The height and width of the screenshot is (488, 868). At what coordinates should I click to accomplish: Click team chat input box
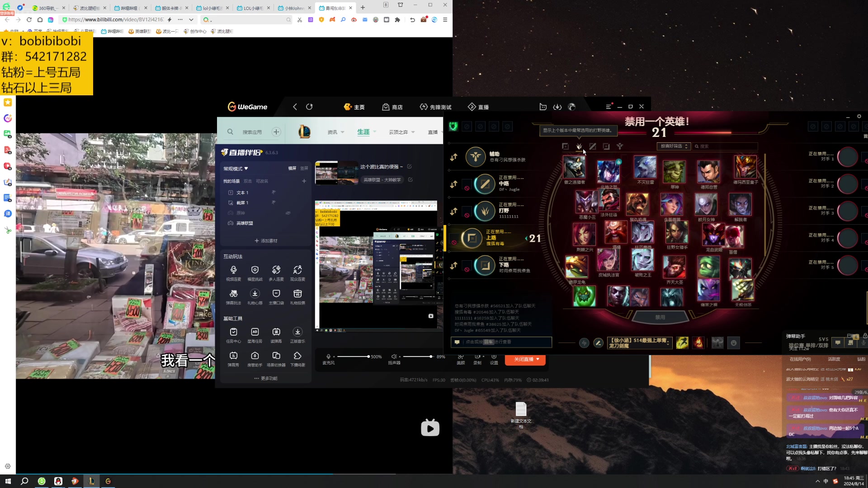501,342
